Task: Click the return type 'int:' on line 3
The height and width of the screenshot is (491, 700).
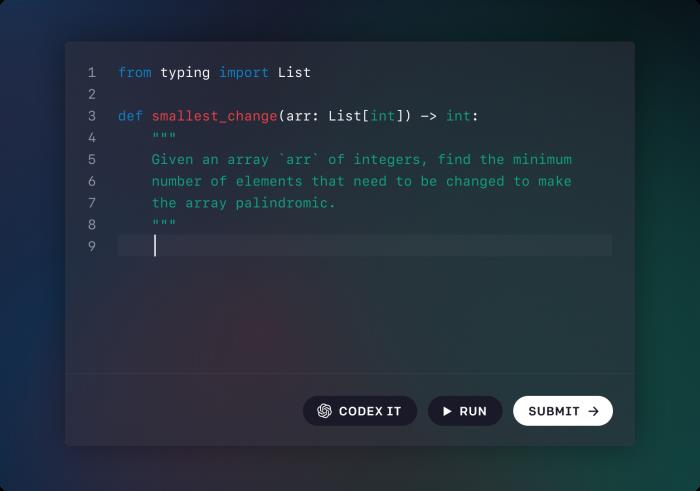Action: (x=462, y=116)
